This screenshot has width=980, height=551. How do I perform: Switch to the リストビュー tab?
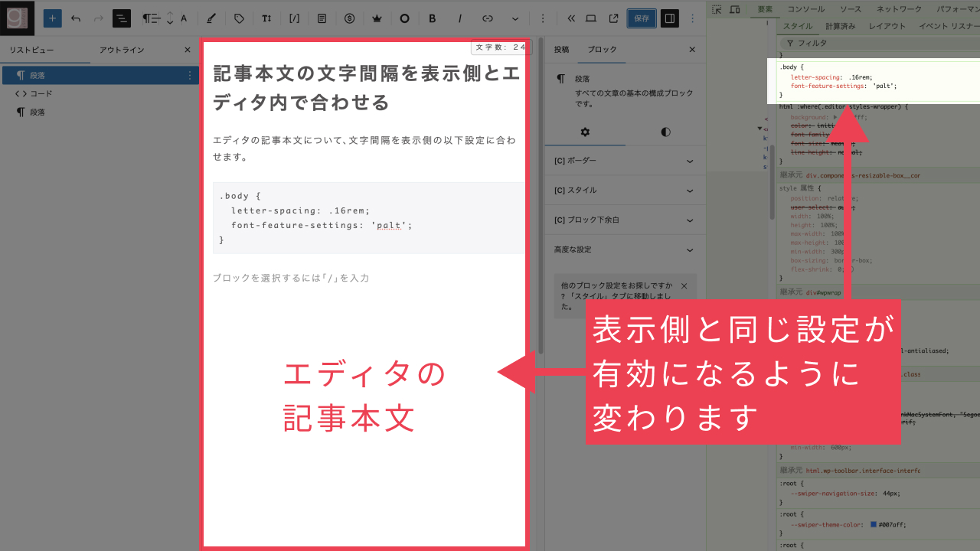(31, 50)
